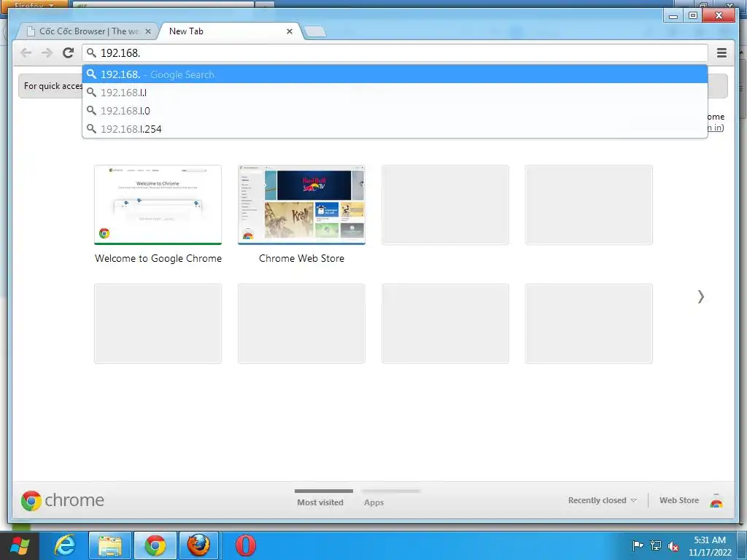
Task: Open the Chrome Web Store thumbnail
Action: tap(301, 205)
